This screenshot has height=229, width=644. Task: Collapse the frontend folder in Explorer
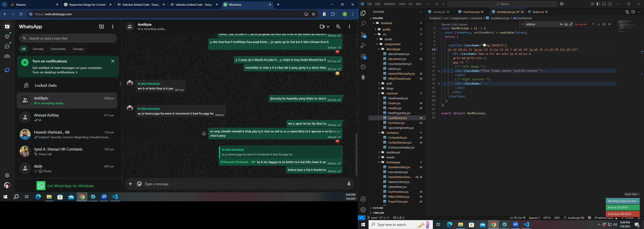click(386, 23)
